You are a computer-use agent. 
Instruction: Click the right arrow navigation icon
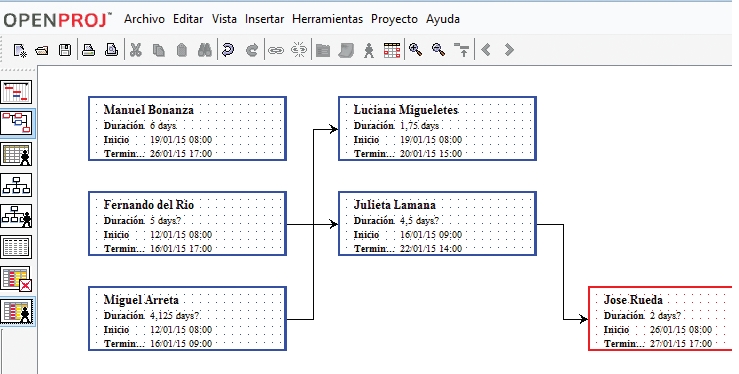pyautogui.click(x=509, y=49)
